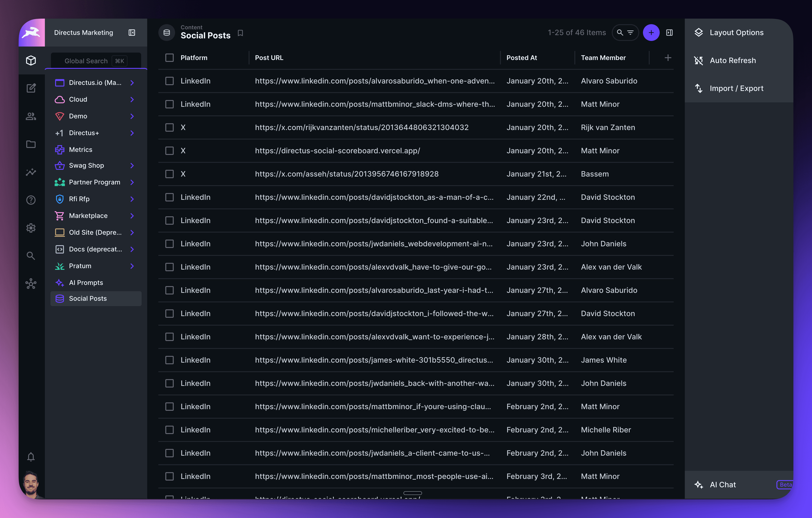Image resolution: width=812 pixels, height=518 pixels.
Task: Sort by the Team Member column header
Action: (603, 58)
